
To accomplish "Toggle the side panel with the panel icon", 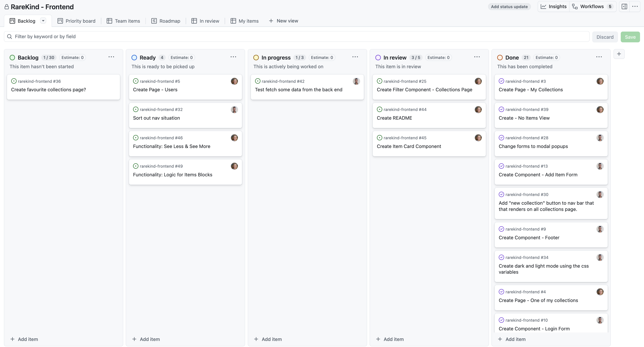I will 624,6.
